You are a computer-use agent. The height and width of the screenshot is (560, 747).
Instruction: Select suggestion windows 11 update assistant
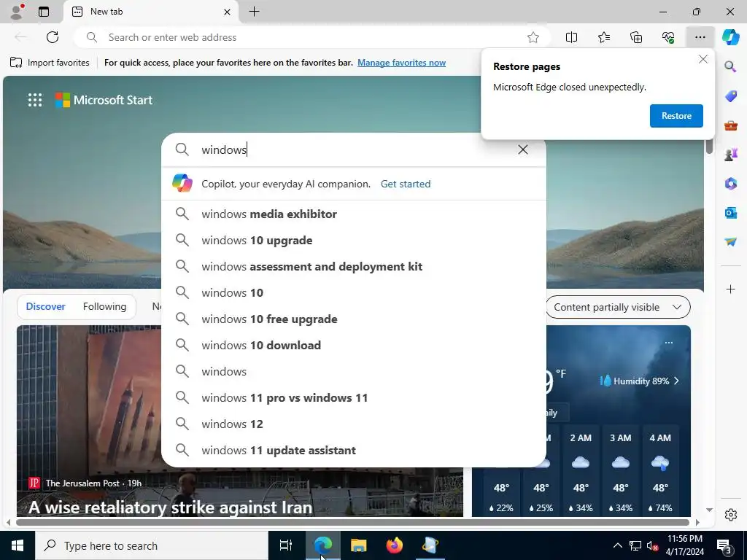[354, 450]
